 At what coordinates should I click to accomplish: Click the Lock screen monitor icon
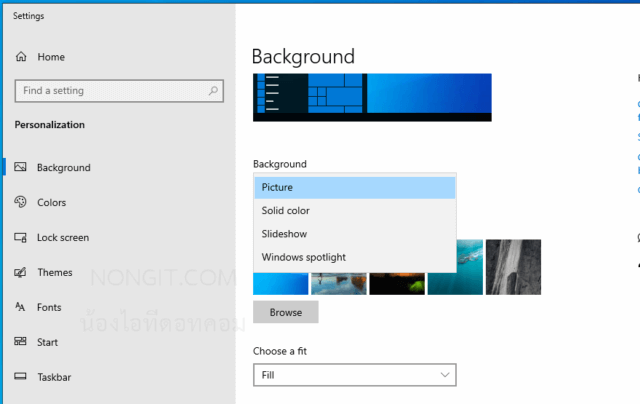(20, 237)
